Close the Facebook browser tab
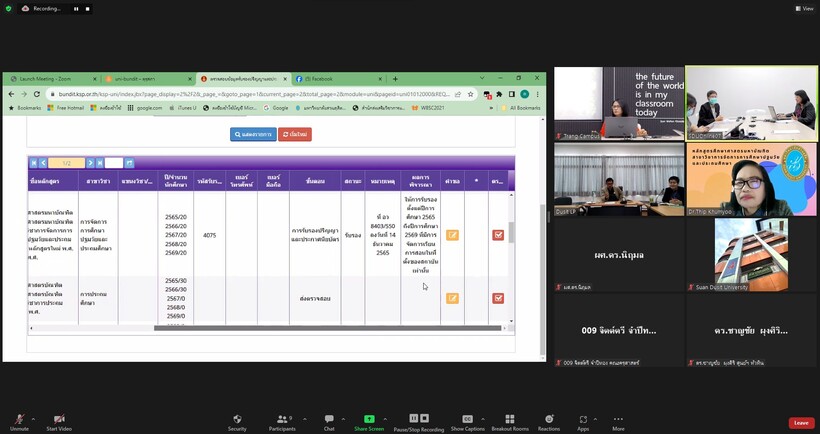The width and height of the screenshot is (820, 434). click(380, 79)
